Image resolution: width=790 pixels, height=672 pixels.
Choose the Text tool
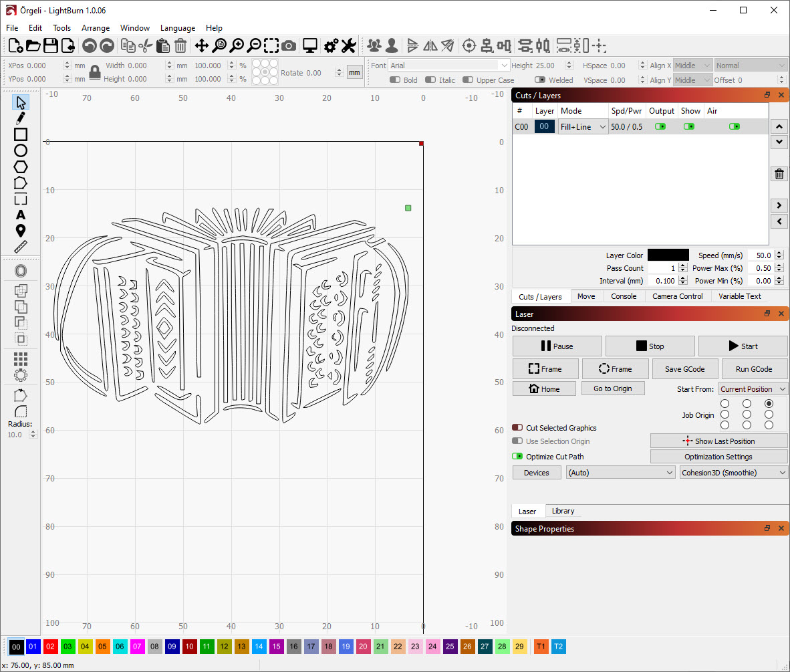[21, 215]
